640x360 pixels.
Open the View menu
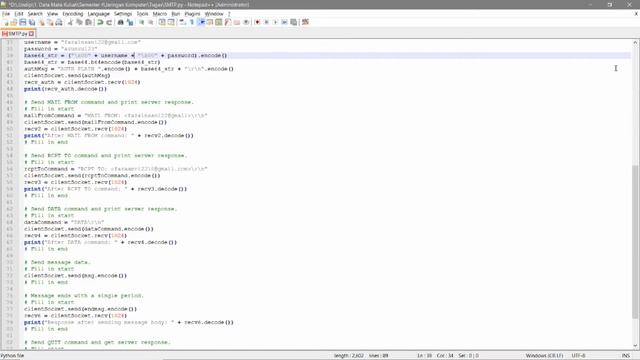click(x=52, y=13)
